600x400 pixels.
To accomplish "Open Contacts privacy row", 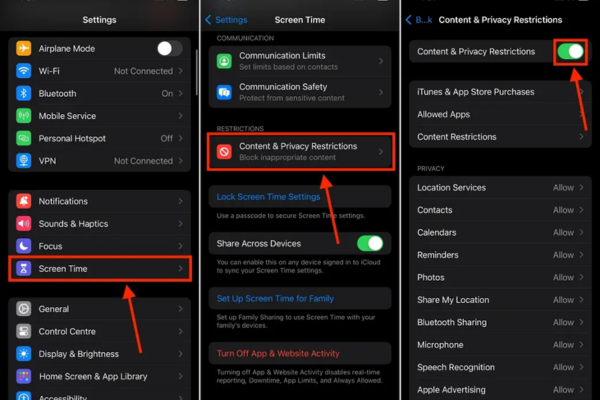I will [500, 210].
